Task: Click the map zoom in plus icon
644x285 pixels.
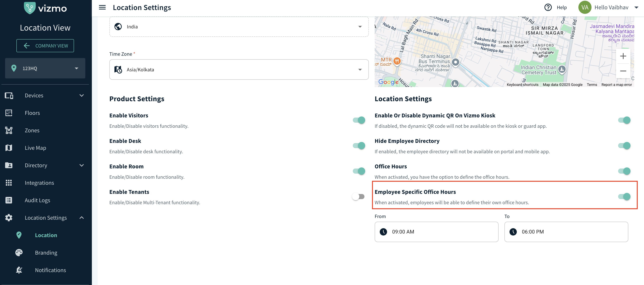Action: [x=623, y=56]
